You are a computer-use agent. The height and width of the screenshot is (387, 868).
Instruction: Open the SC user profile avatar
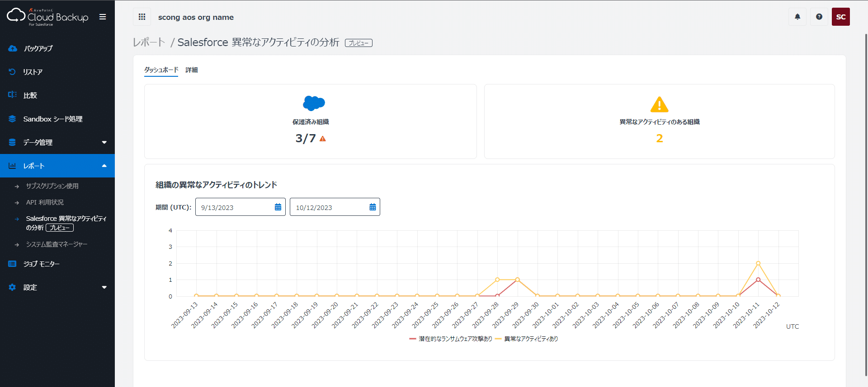coord(841,17)
